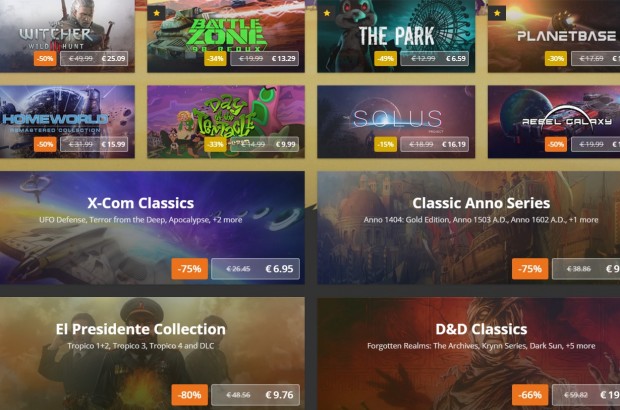The width and height of the screenshot is (620, 410).
Task: Open The Witcher Wild Hunt game tile
Action: pos(67,36)
